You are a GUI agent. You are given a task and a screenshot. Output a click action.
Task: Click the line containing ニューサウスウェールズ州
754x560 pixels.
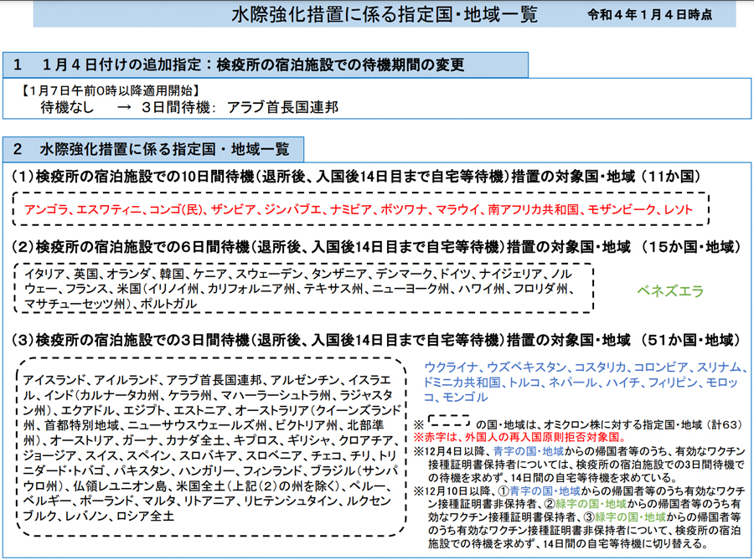point(204,425)
